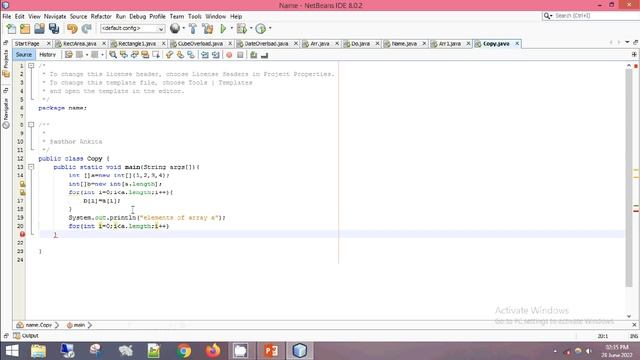This screenshot has width=640, height=360.
Task: Switch to Start Page tab
Action: [x=27, y=44]
